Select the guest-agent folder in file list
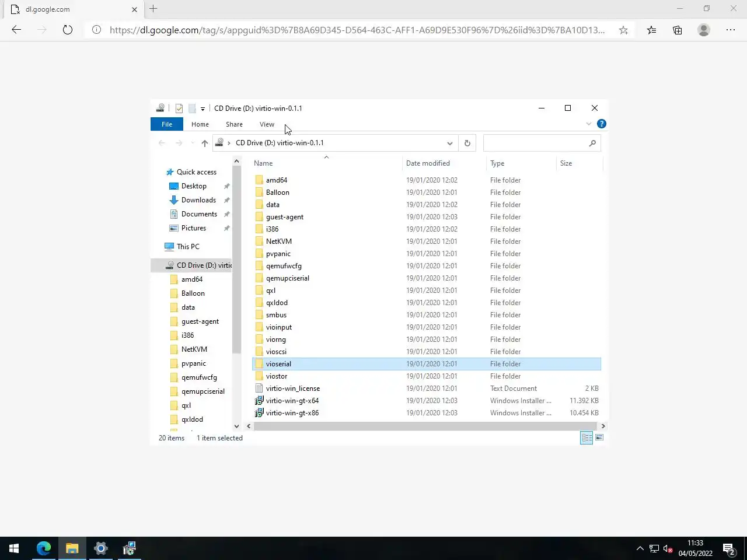The image size is (747, 560). point(284,217)
